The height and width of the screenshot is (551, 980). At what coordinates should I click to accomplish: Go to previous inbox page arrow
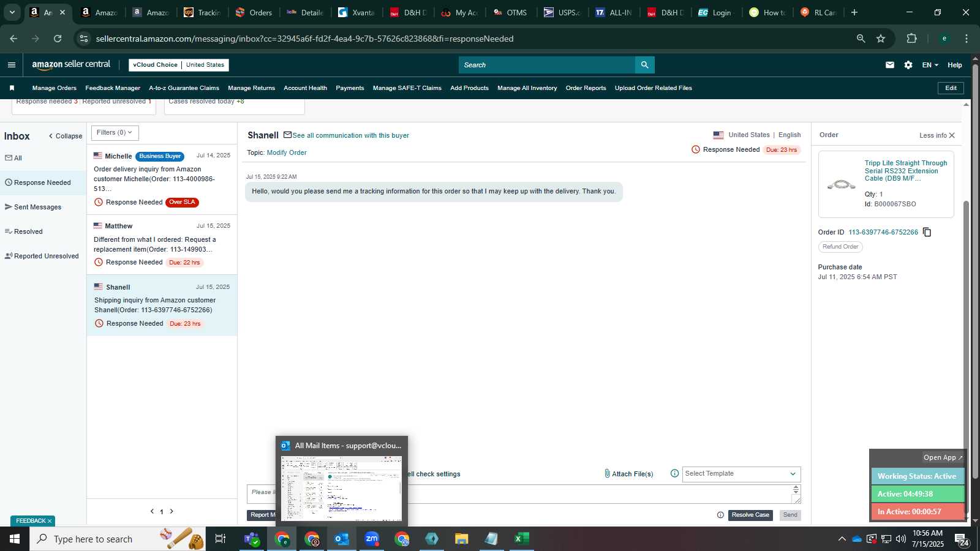click(152, 511)
